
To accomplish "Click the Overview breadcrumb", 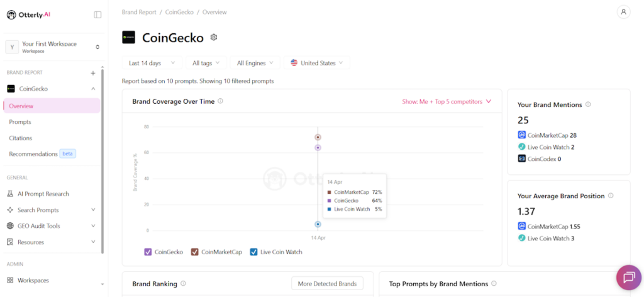I will [214, 13].
